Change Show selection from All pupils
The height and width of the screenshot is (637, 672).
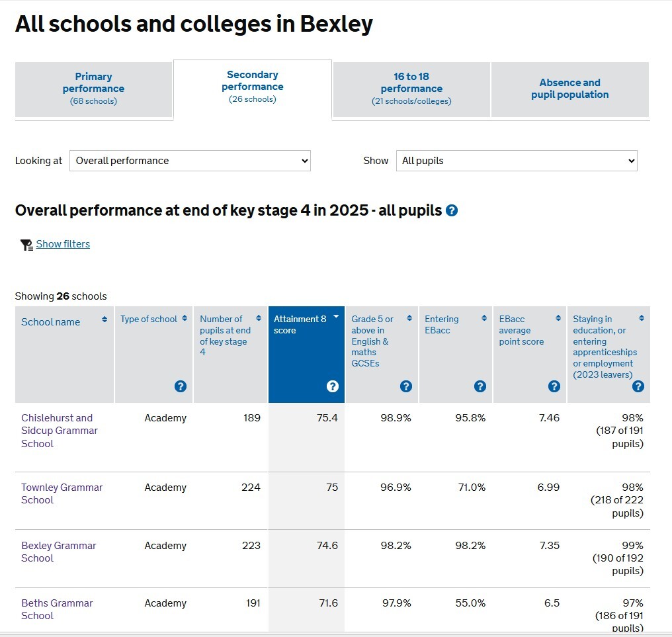[x=517, y=161]
